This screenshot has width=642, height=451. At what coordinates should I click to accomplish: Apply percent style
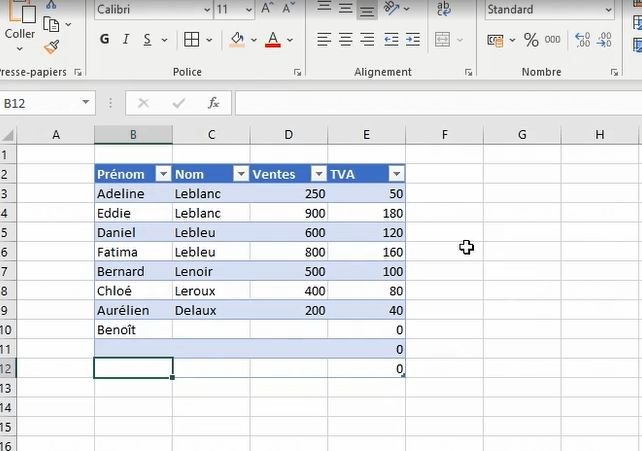[531, 40]
